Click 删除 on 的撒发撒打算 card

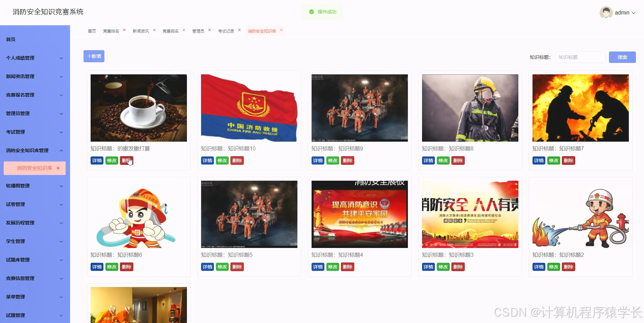pos(127,160)
